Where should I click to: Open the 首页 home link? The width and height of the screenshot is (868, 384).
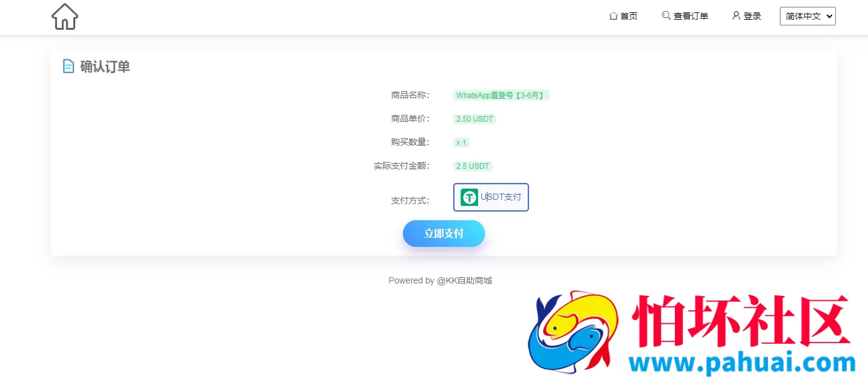pos(623,16)
